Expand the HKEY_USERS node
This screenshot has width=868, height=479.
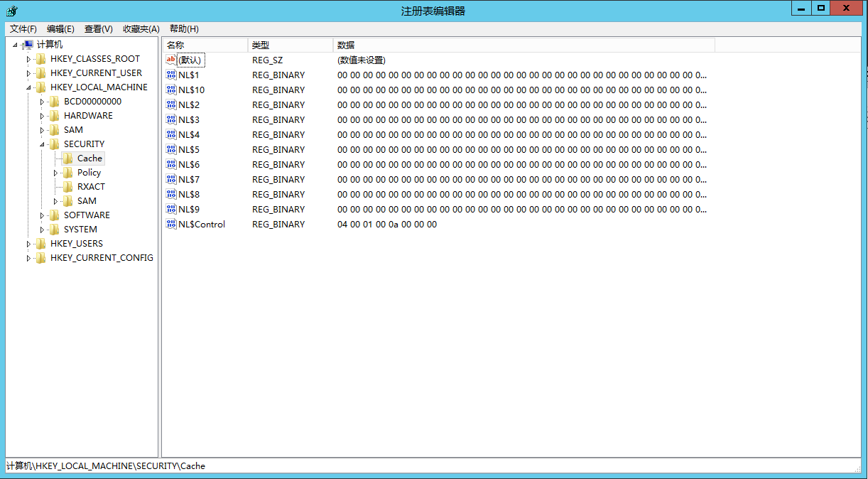[29, 243]
